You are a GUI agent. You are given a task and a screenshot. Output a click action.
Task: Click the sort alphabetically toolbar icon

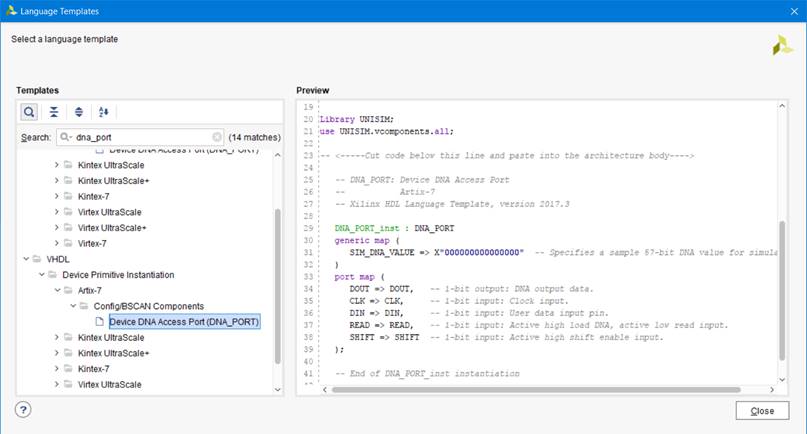click(102, 112)
